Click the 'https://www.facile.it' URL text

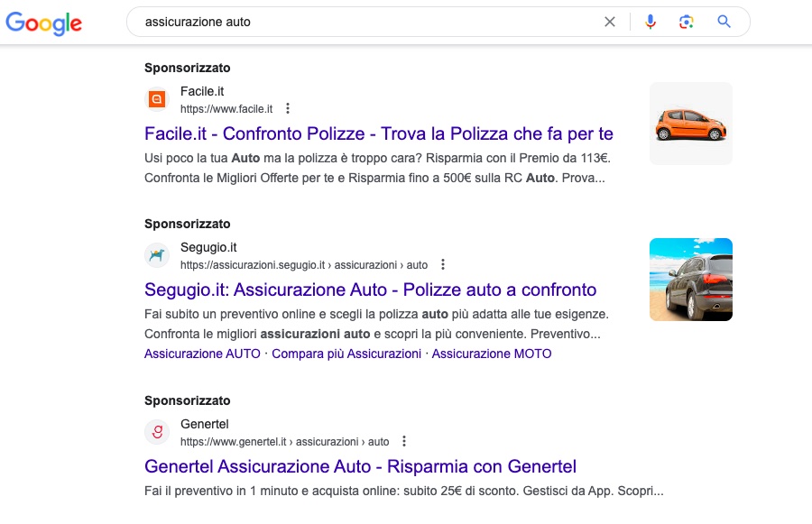tap(226, 109)
